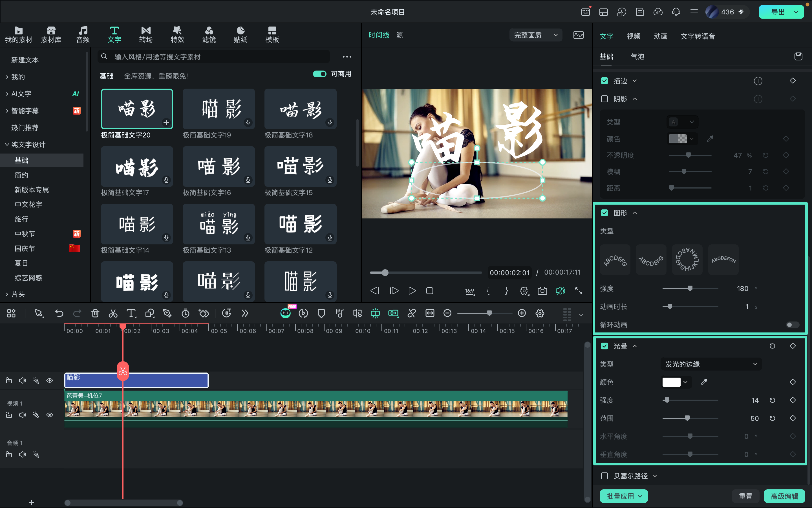
Task: Uncheck the 描边 checkbox
Action: click(604, 81)
